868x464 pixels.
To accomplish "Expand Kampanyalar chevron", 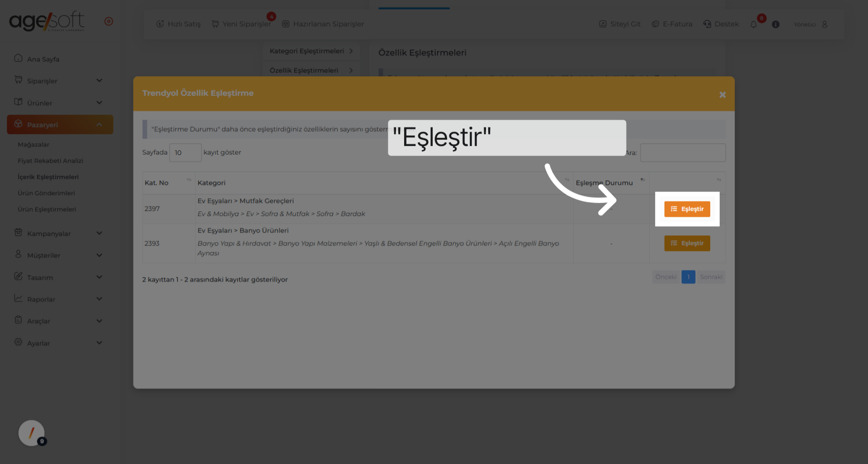I will point(99,233).
